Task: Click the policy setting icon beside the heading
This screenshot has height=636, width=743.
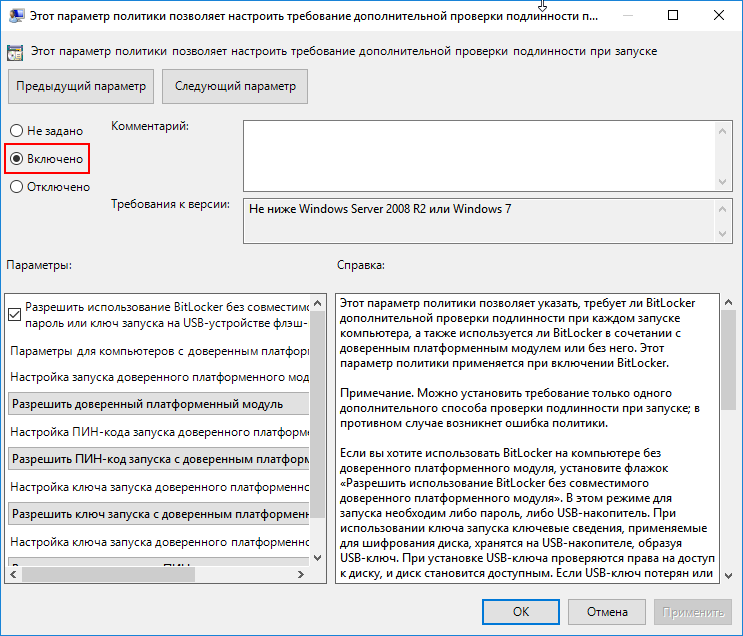Action: click(x=15, y=53)
